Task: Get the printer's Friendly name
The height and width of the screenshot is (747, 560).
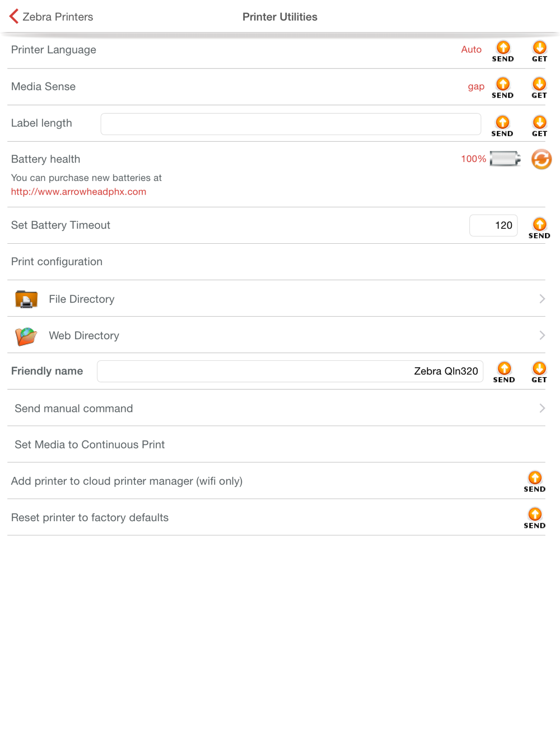Action: [x=539, y=372]
